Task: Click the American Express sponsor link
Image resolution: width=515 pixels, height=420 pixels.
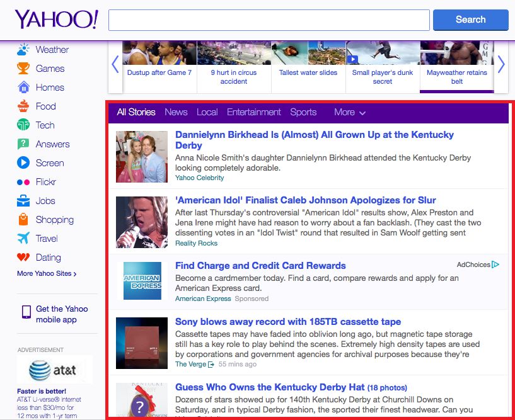Action: pyautogui.click(x=203, y=298)
